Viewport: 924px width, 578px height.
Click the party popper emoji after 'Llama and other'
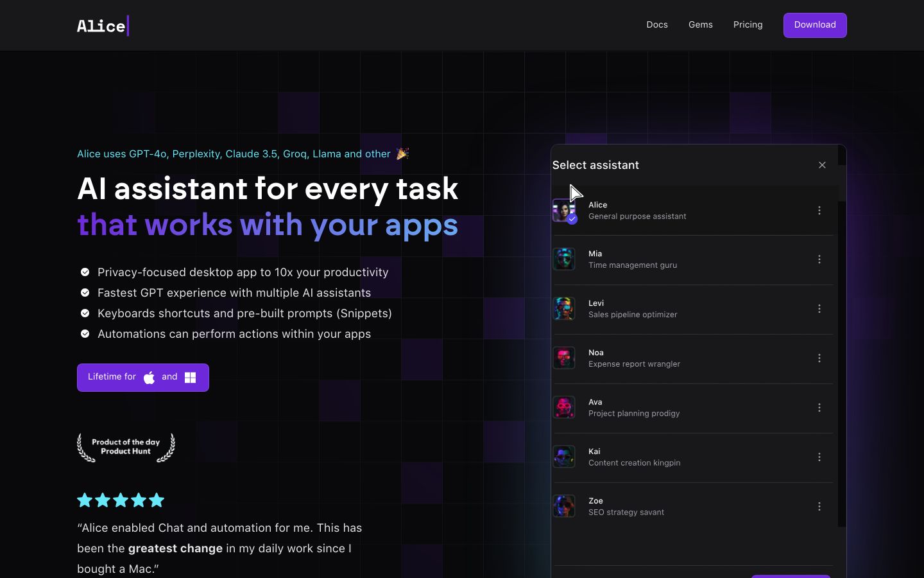pos(402,153)
